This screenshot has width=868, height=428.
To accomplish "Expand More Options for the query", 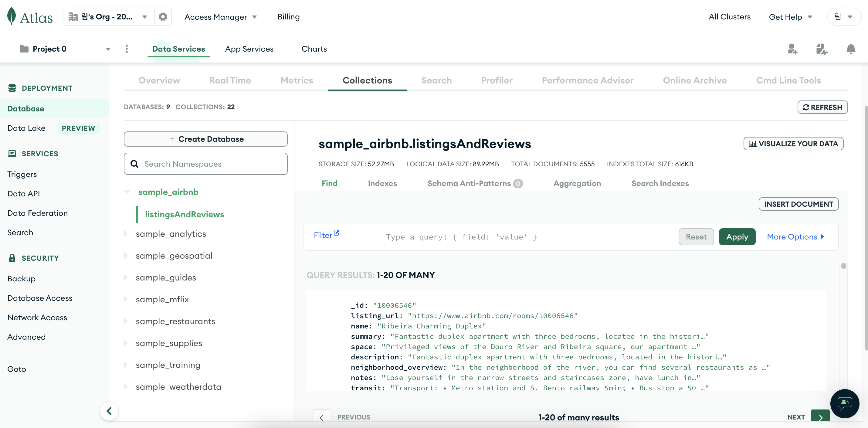I will pyautogui.click(x=795, y=236).
